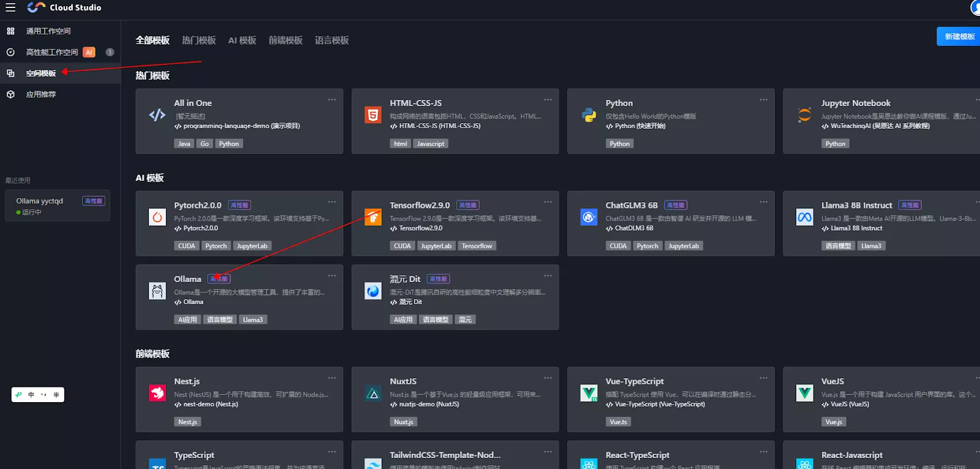Click the Vue.ts tag
The width and height of the screenshot is (980, 469).
[619, 422]
